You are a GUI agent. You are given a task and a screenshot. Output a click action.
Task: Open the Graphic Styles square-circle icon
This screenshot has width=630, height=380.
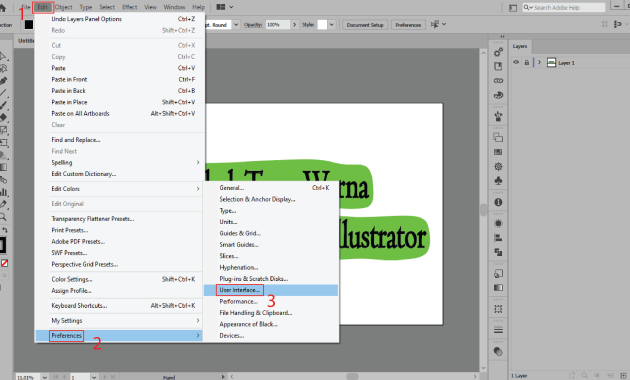point(498,274)
